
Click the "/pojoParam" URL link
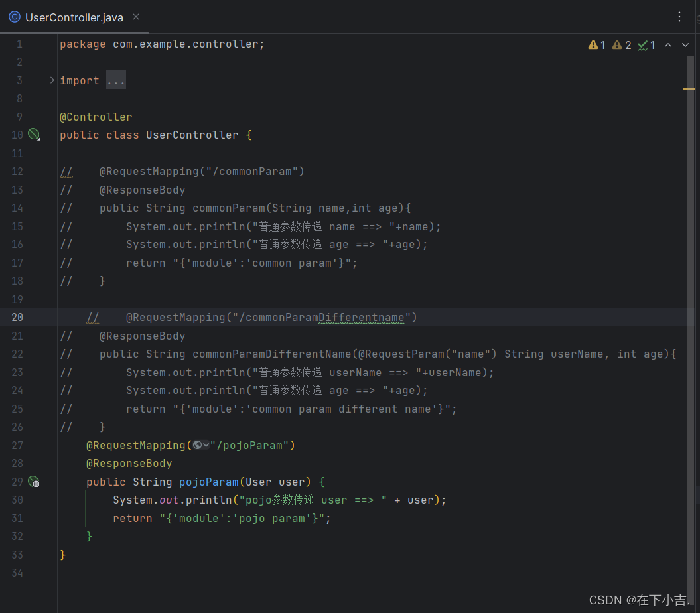click(x=249, y=446)
